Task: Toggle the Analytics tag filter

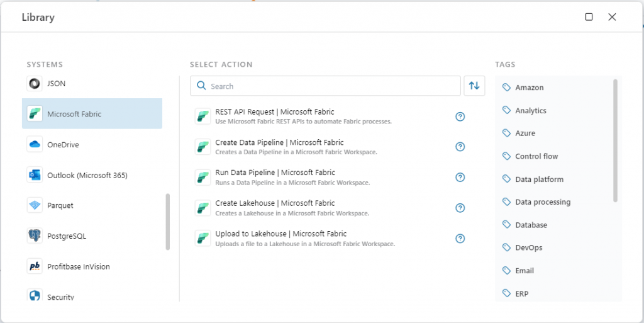Action: (x=530, y=111)
